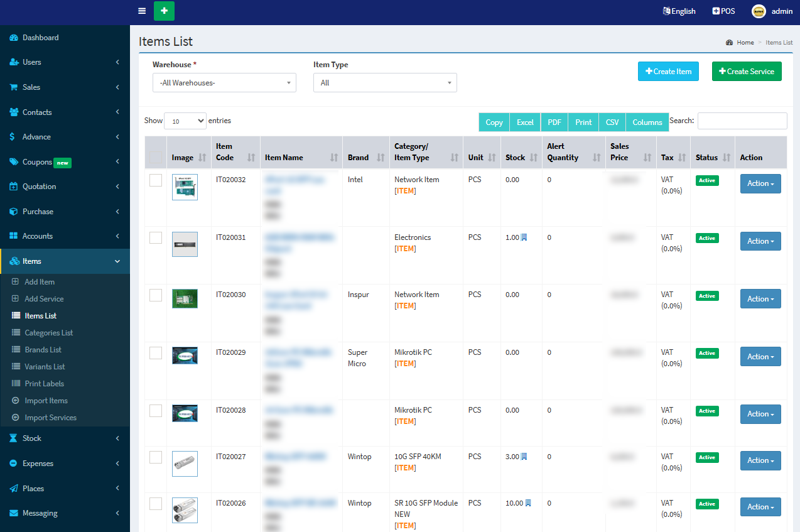Check the row checkbox for IT020029

tap(156, 353)
